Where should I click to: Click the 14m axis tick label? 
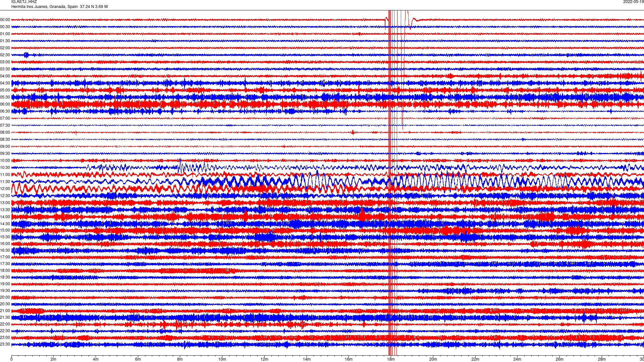click(x=307, y=359)
